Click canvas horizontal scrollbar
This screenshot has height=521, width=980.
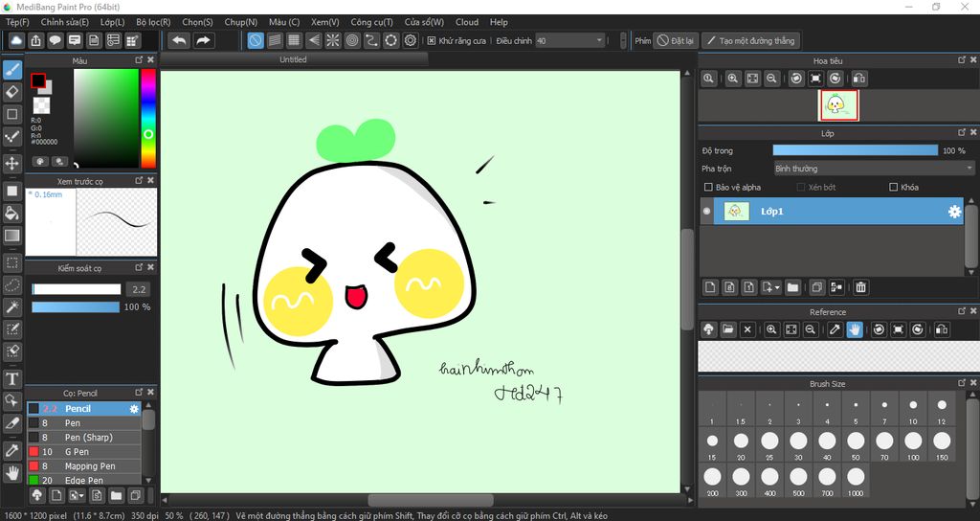pos(430,500)
